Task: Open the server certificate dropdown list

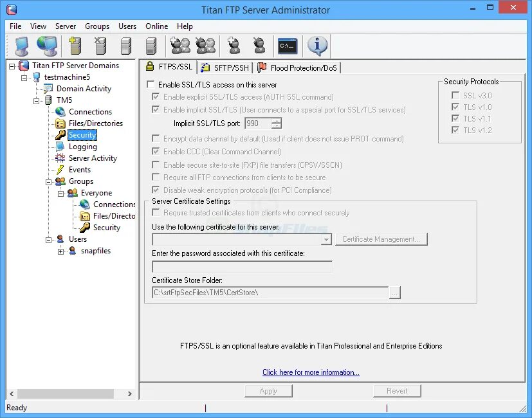Action: click(326, 239)
